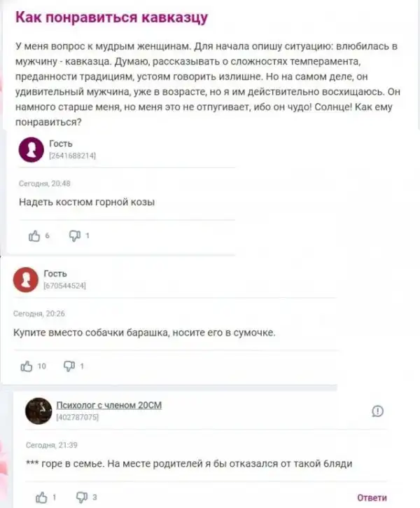Report the Психолог comment via exclamation icon
This screenshot has height=508, width=420.
(377, 411)
